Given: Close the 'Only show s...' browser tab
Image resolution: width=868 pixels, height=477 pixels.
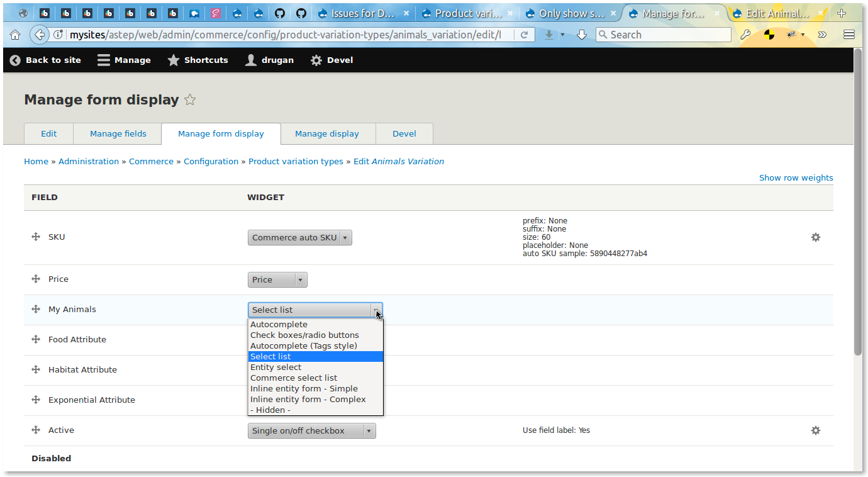Looking at the screenshot, I should [613, 13].
